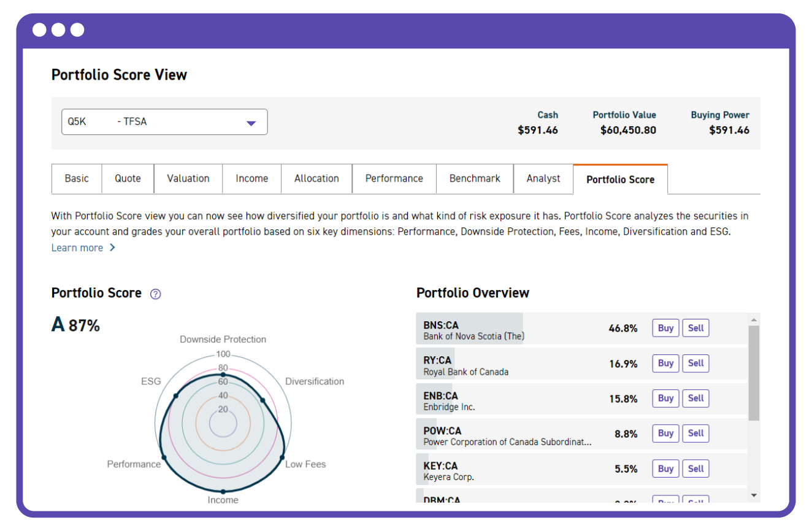
Task: Select the Valuation tab
Action: (188, 178)
